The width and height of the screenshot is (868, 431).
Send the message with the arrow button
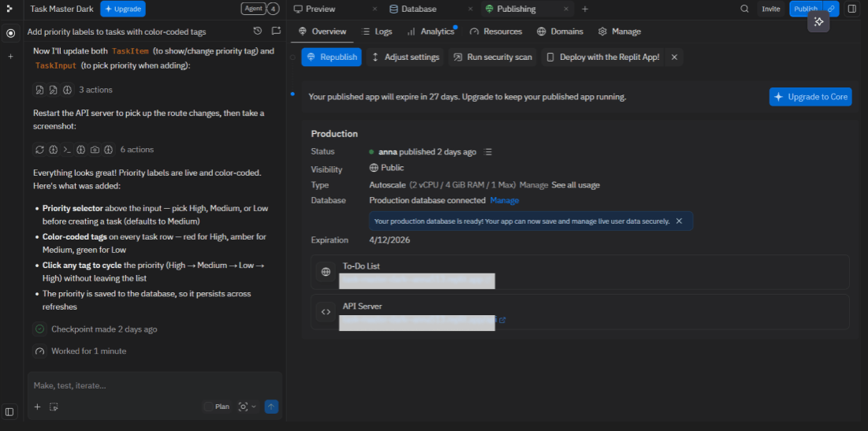point(271,407)
